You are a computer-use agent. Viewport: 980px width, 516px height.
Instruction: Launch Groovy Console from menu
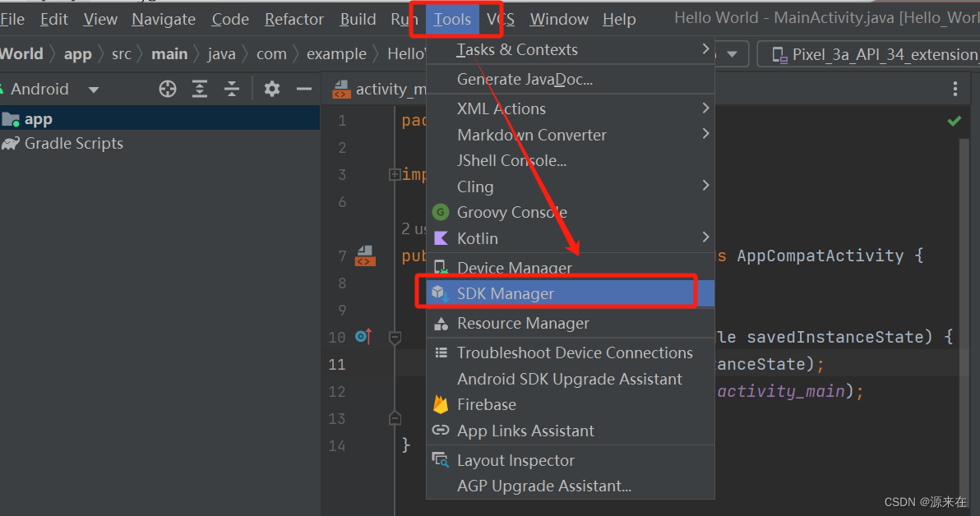(570, 212)
